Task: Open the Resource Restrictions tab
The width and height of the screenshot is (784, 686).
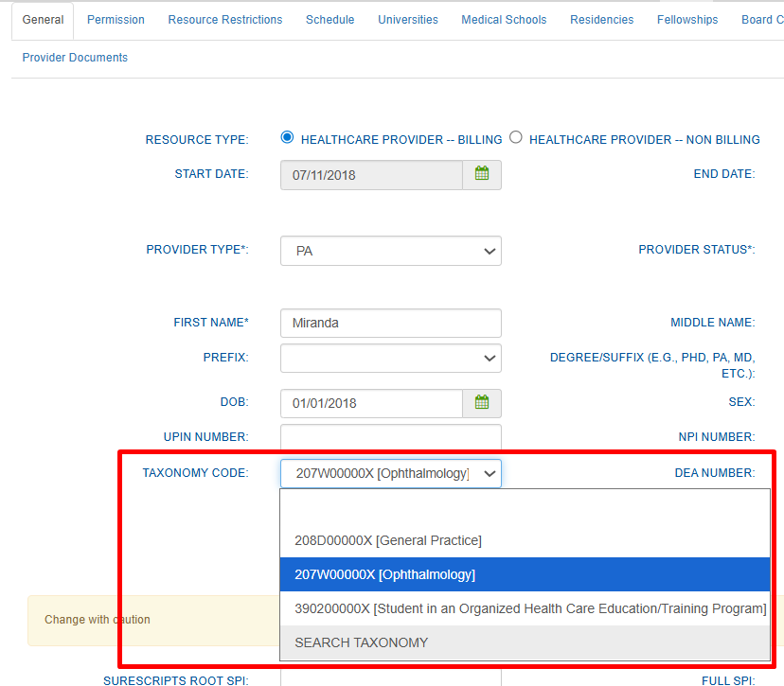Action: coord(225,20)
